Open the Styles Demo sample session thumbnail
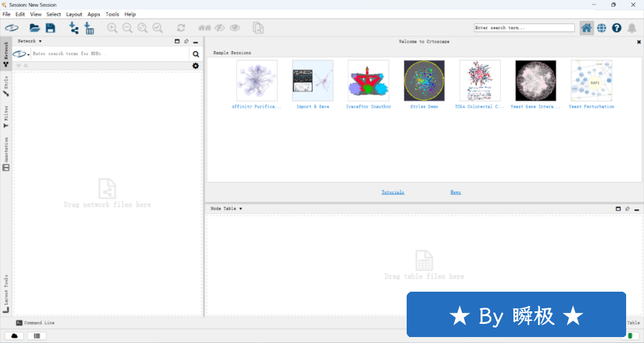This screenshot has width=644, height=343. 424,81
